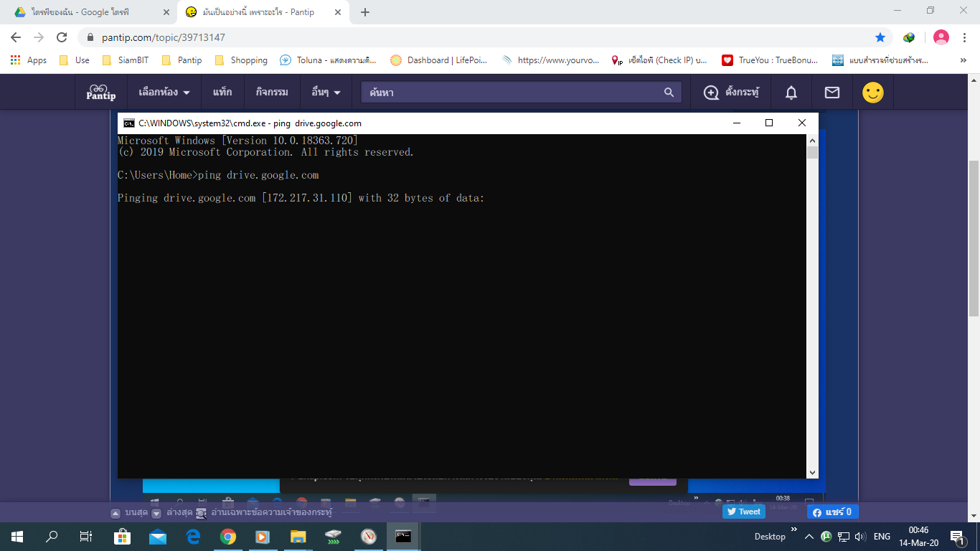Open the TrueYou : TrueBonus bookmark

click(x=770, y=60)
